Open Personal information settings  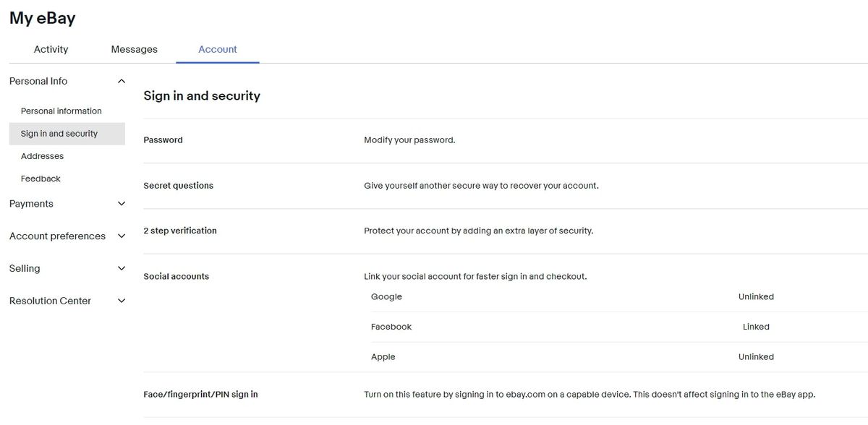[61, 111]
